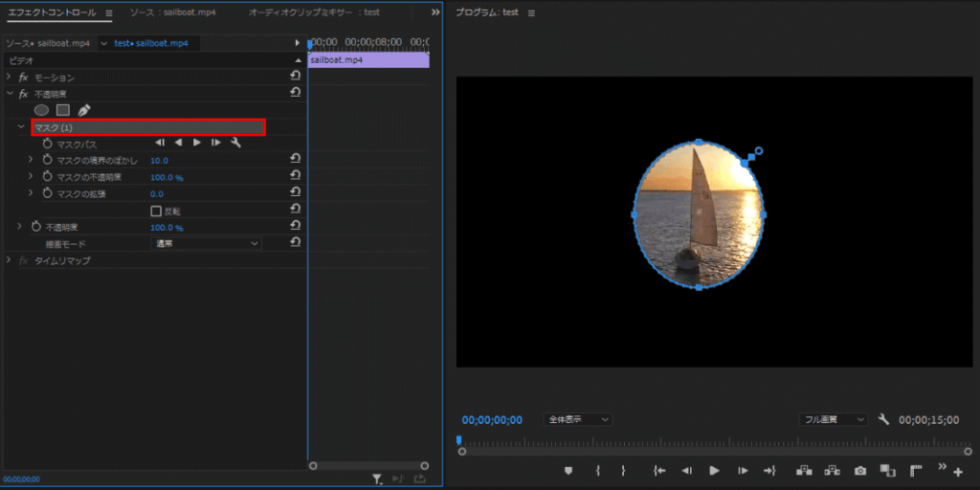Viewport: 980px width, 490px height.
Task: Reset the マスクの不透明度 parameter
Action: click(296, 177)
